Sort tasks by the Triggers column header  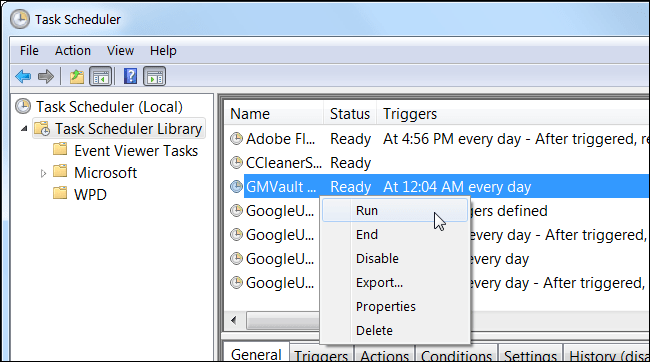512,114
